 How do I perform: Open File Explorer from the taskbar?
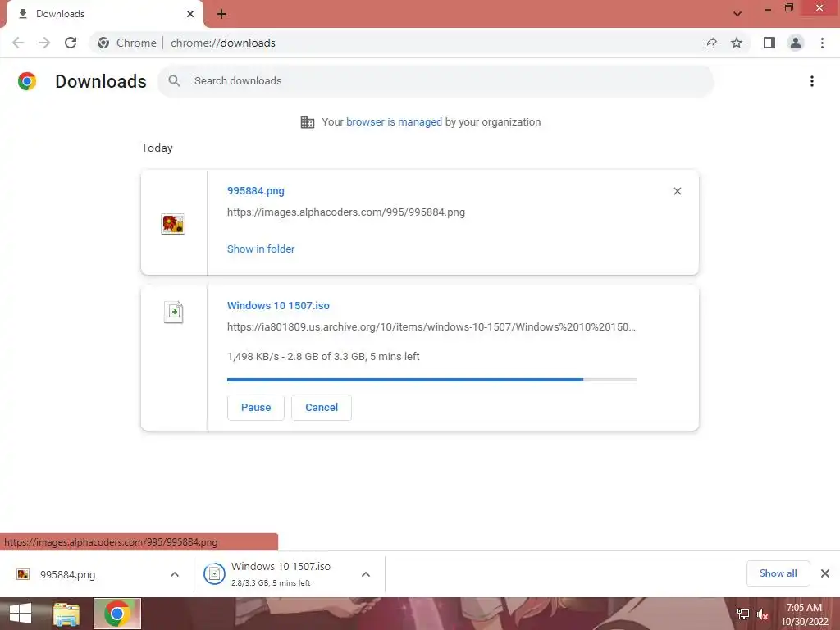pyautogui.click(x=66, y=614)
